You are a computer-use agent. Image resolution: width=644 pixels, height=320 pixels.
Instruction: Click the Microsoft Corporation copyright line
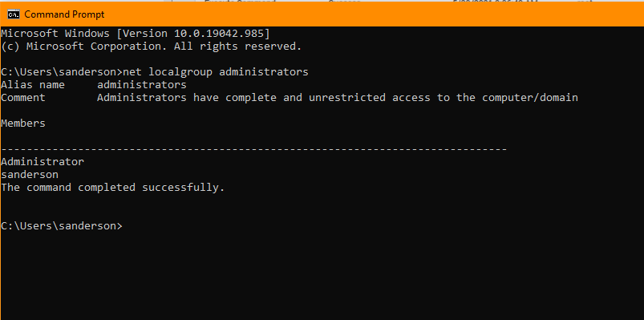[x=152, y=47]
